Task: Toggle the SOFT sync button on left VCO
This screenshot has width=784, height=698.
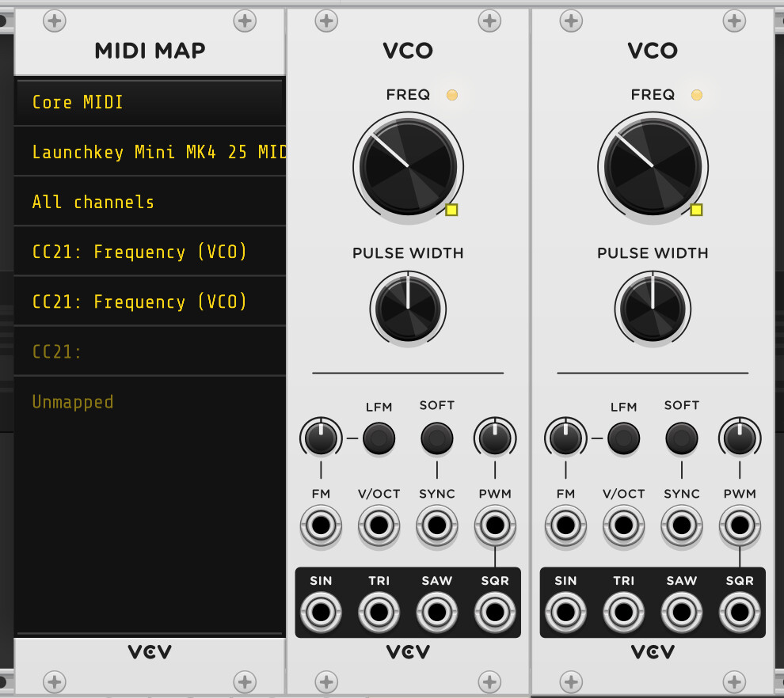Action: click(x=437, y=437)
